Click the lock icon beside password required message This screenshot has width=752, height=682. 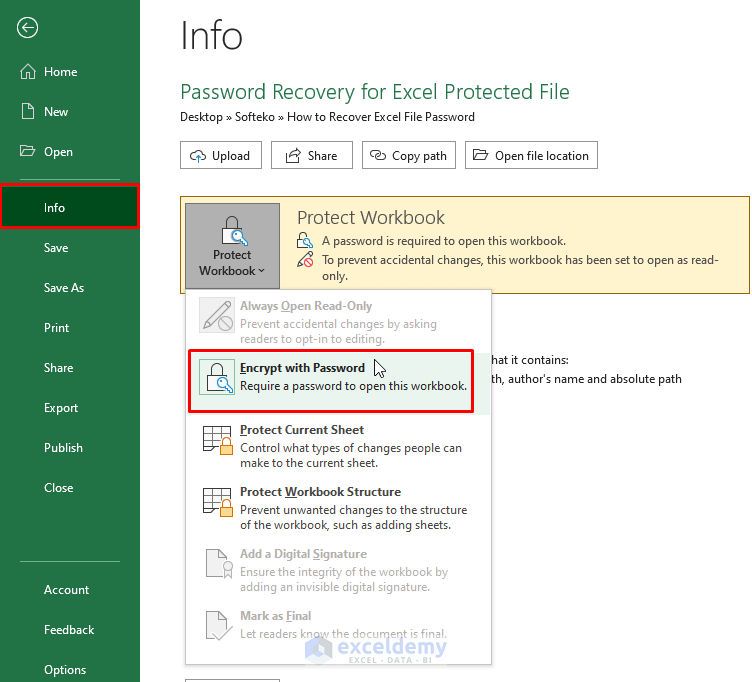pyautogui.click(x=305, y=240)
